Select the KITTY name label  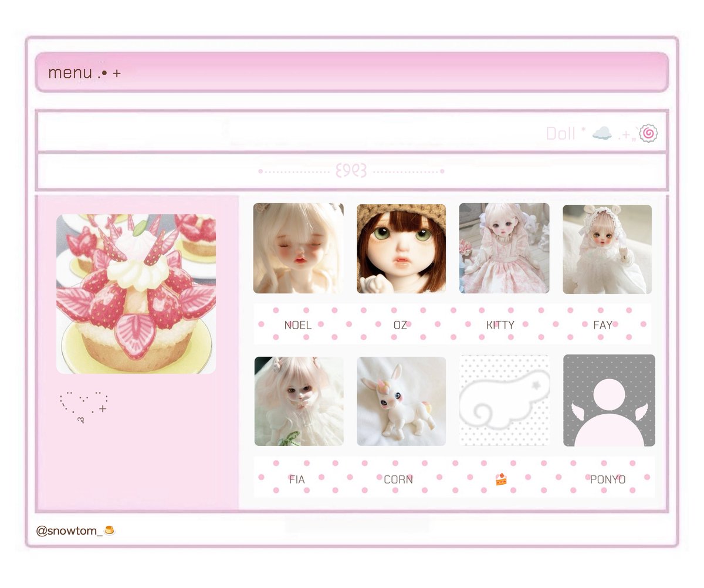point(500,325)
